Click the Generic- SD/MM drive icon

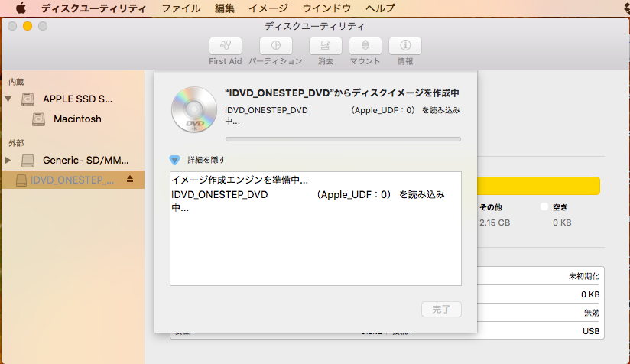(28, 161)
